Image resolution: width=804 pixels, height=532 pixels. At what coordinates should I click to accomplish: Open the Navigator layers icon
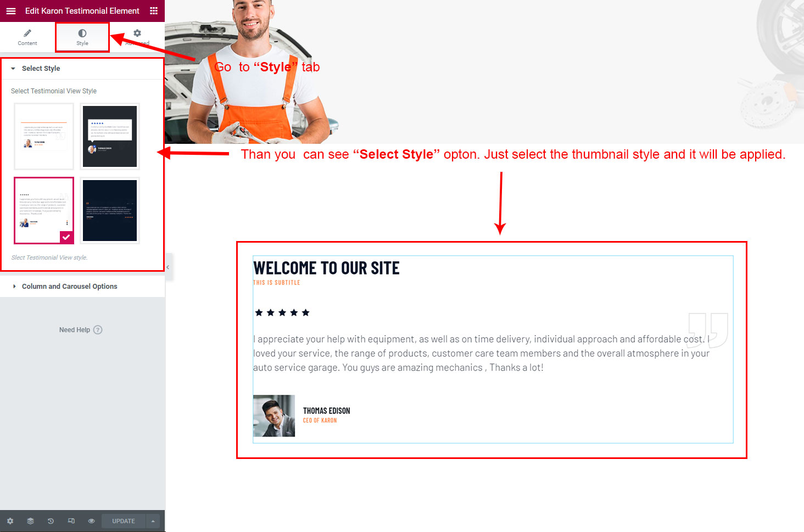[x=30, y=521]
